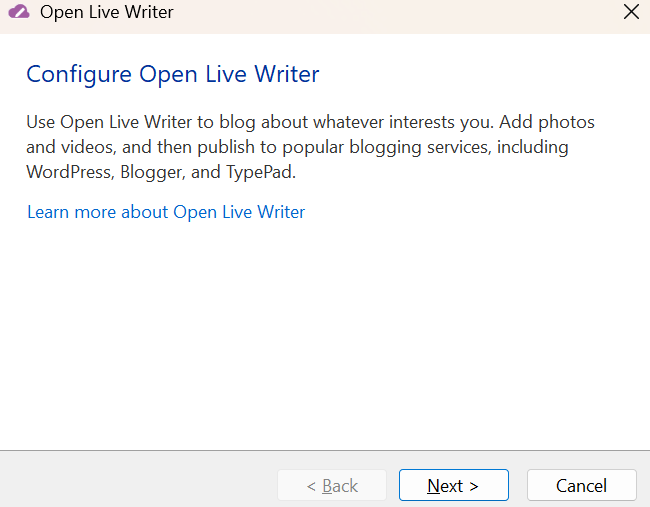Click the gray footer bar left of Back
This screenshot has height=507, width=650.
tap(140, 480)
